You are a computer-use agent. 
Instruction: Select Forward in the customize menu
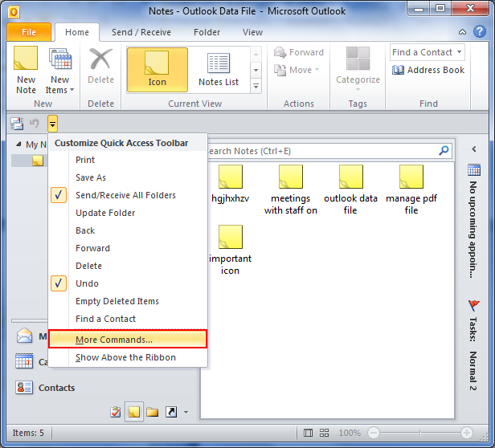pyautogui.click(x=128, y=248)
